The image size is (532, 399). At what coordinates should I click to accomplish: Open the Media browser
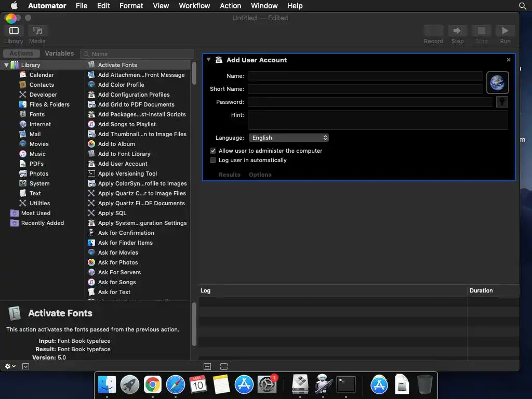(x=37, y=31)
